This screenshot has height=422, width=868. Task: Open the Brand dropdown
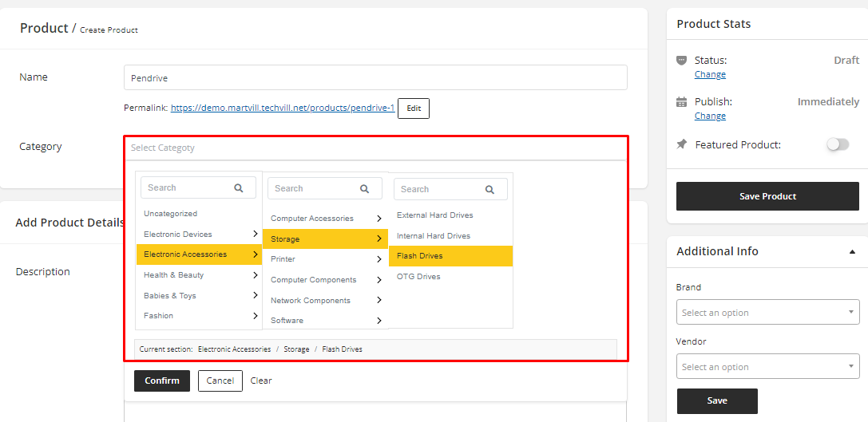[767, 313]
